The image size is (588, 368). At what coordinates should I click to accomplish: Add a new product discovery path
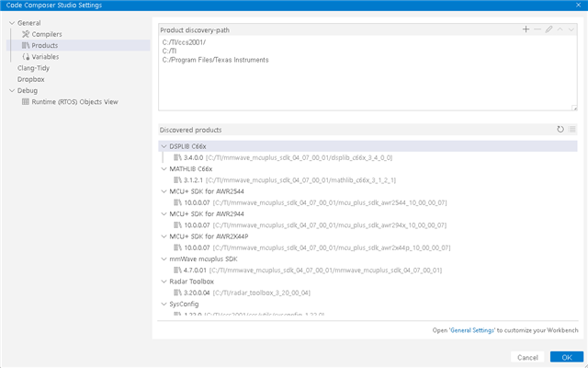[x=526, y=29]
